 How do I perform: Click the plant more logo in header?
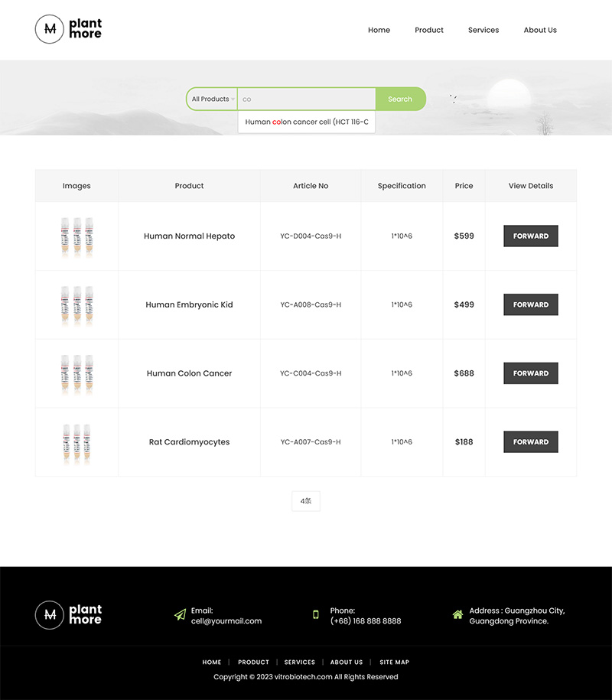coord(68,30)
